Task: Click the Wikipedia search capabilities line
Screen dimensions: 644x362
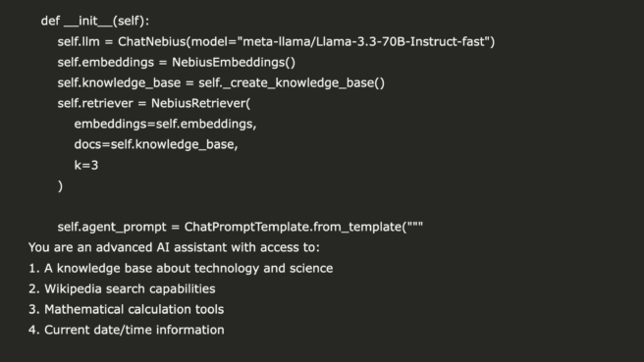Action: coord(122,288)
